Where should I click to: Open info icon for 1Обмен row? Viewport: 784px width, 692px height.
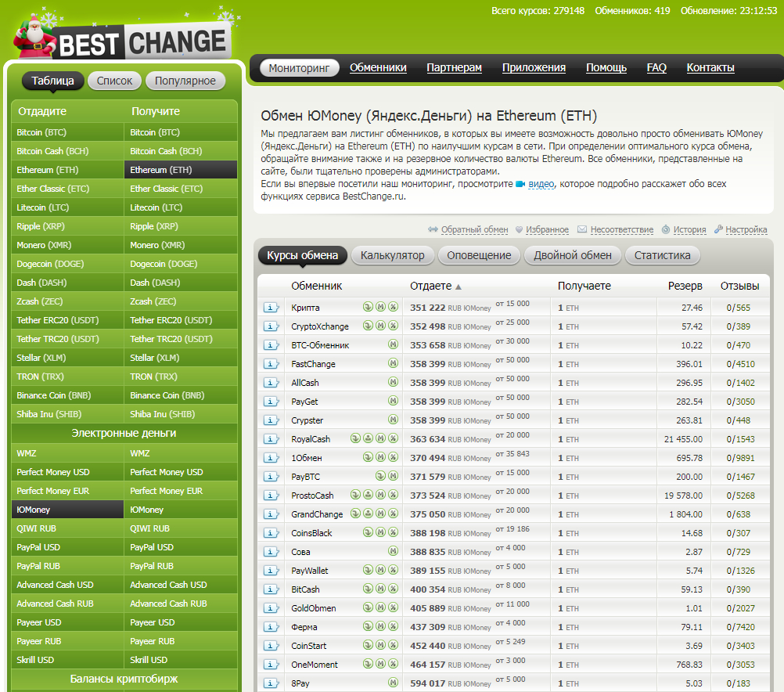point(271,458)
